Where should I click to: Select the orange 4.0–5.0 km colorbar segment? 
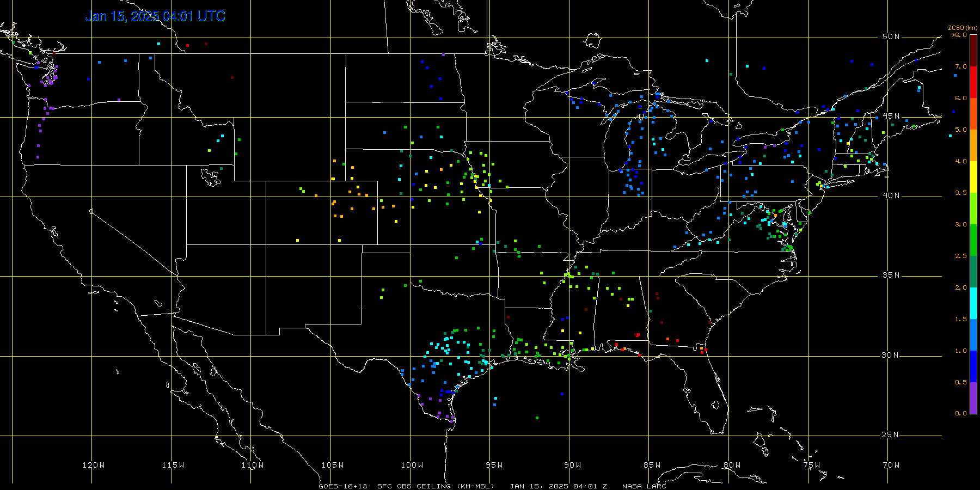pyautogui.click(x=973, y=145)
